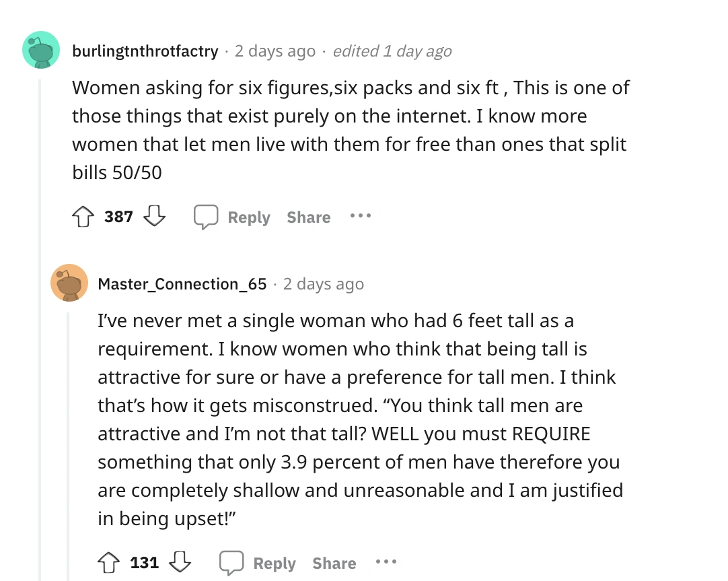Downvote the reply with 131 points

180,563
